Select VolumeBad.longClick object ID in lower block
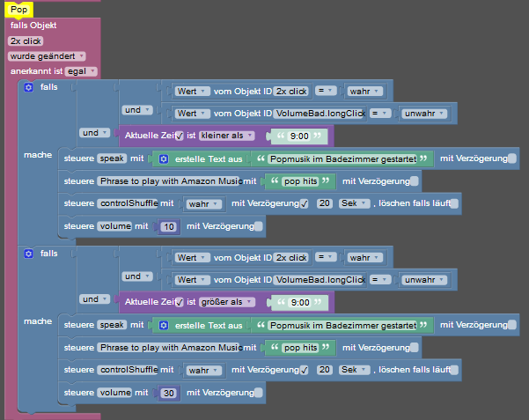The height and width of the screenshot is (420, 529). click(320, 280)
